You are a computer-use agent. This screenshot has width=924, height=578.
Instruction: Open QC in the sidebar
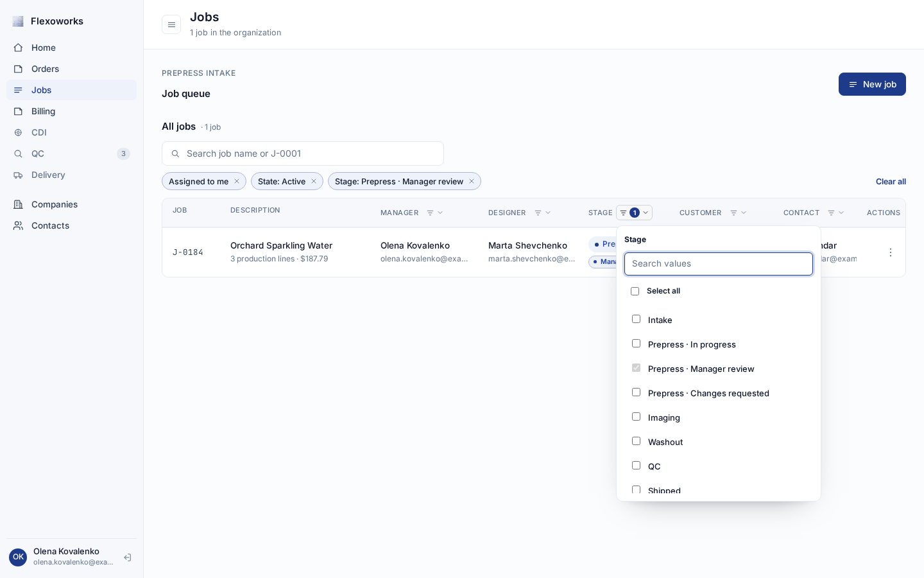coord(71,153)
